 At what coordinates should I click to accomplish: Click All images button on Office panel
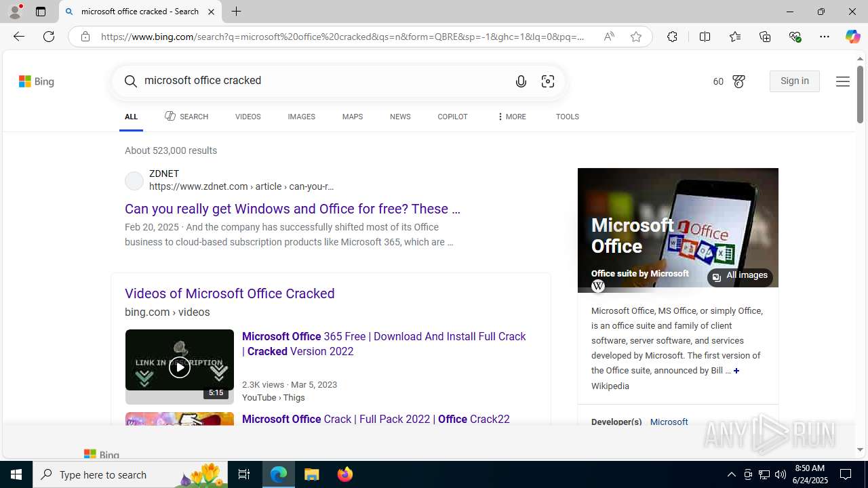tap(740, 276)
